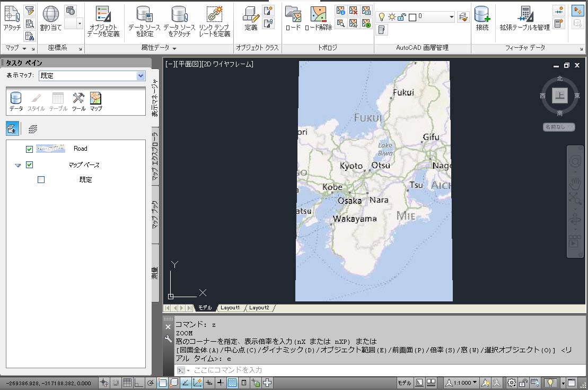588x390 pixels.
Task: Uncheck the マップ ベース layer checkbox
Action: 30,165
